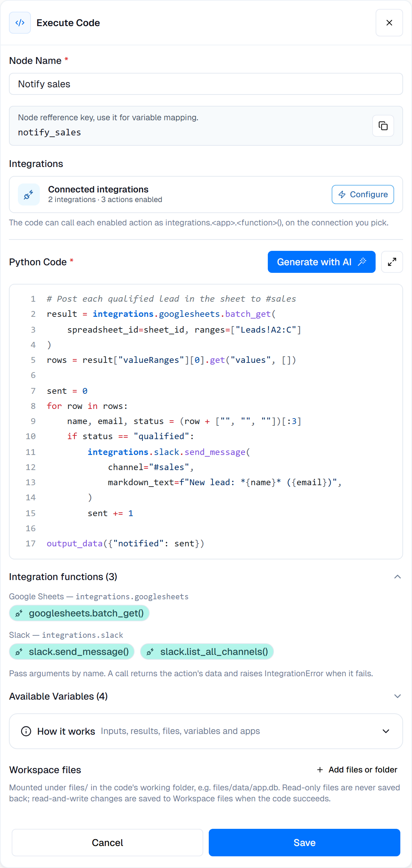Collapse the Integration functions section
The width and height of the screenshot is (412, 868).
coord(398,577)
